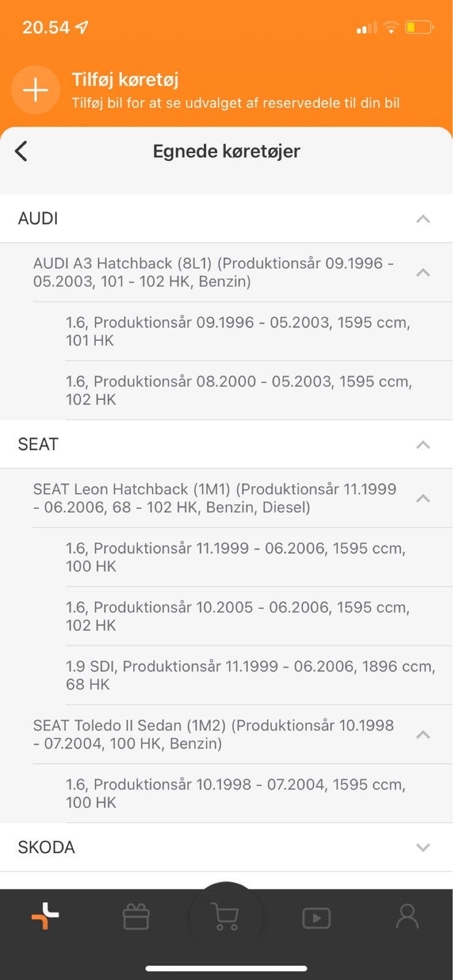Tap the battery indicator in status bar

point(419,28)
